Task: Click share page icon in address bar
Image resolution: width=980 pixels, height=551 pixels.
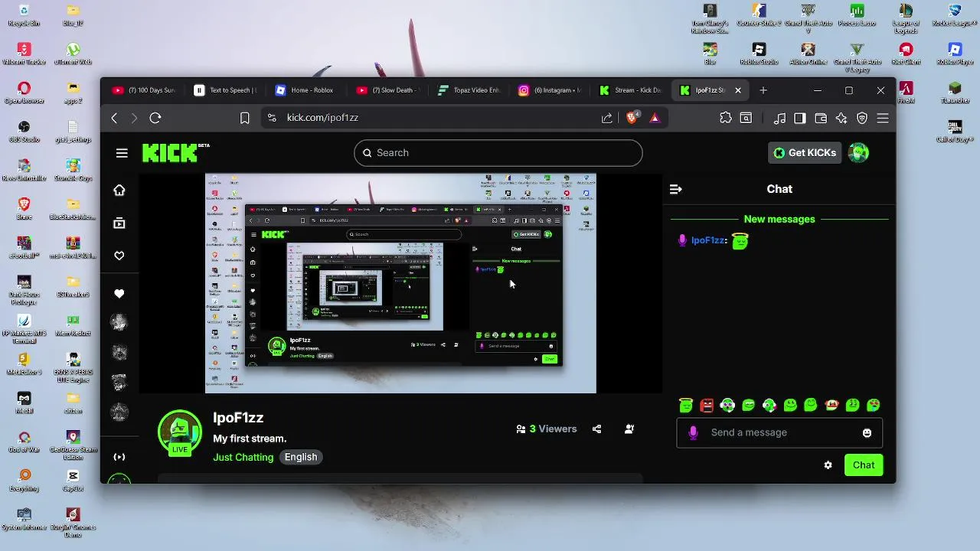Action: pyautogui.click(x=607, y=118)
